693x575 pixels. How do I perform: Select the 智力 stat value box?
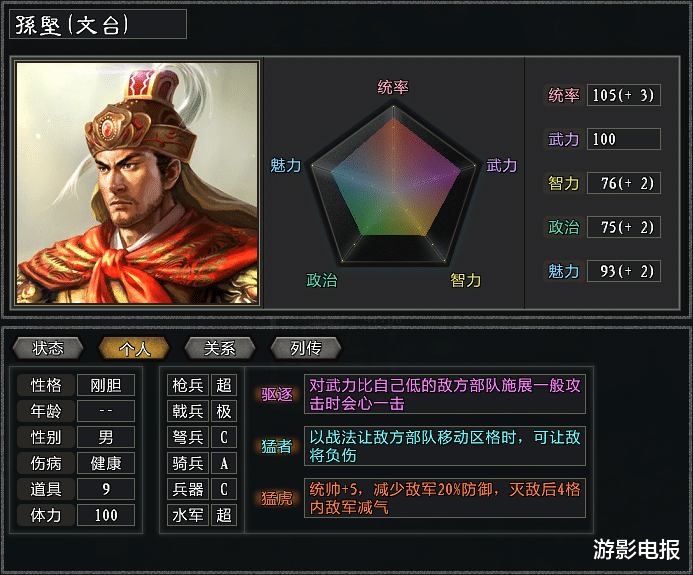pyautogui.click(x=623, y=184)
